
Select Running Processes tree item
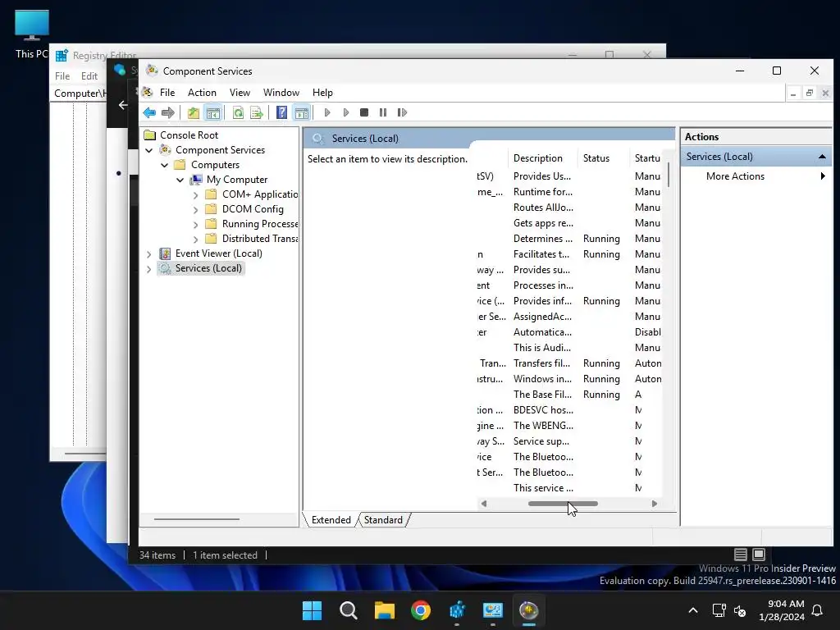[260, 224]
